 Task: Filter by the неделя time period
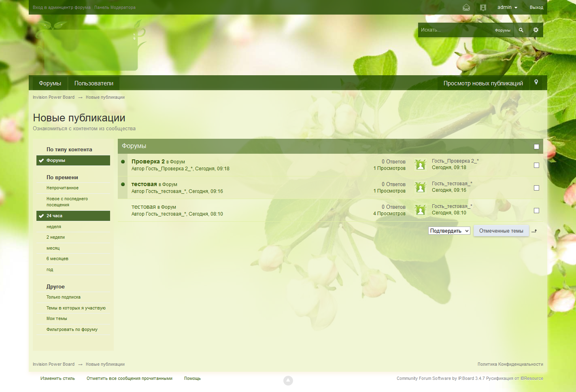tap(54, 227)
